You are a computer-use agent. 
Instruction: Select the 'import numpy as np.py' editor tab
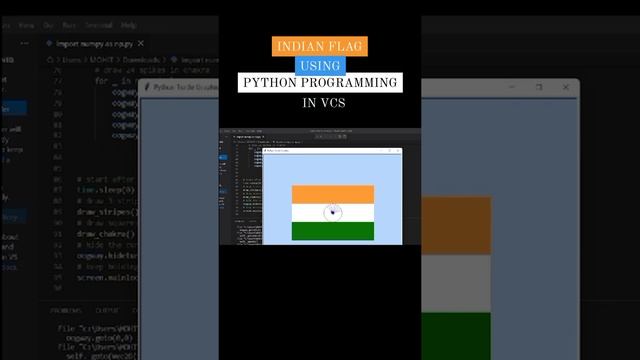click(x=95, y=43)
